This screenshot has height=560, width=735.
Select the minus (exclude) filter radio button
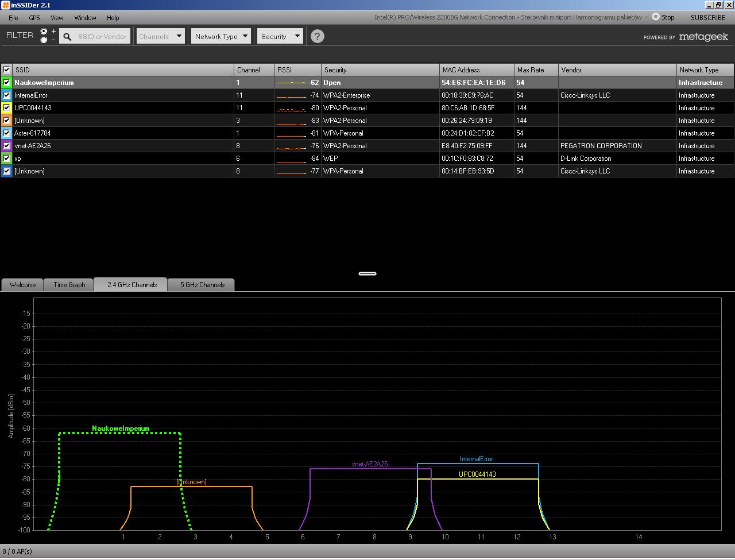pyautogui.click(x=44, y=40)
